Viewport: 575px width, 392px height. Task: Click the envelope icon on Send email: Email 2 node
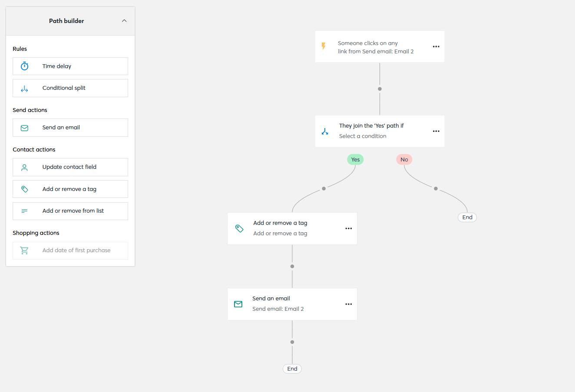(238, 304)
